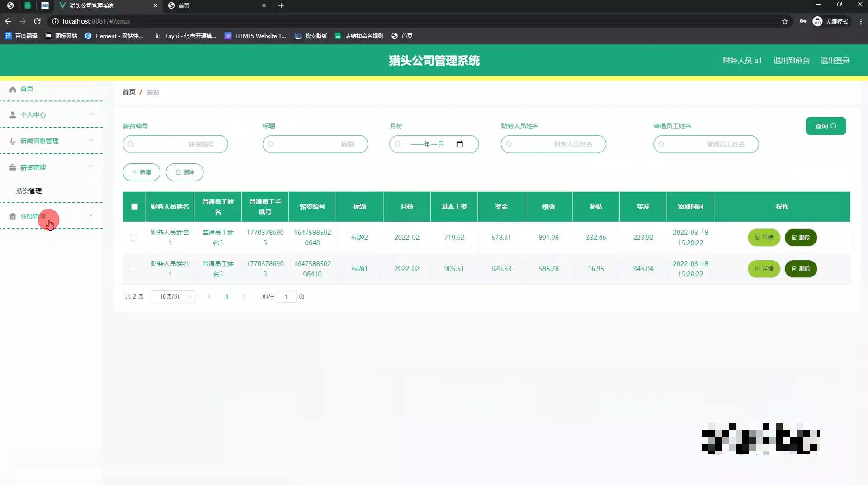Open a new browser tab
The width and height of the screenshot is (868, 485).
tap(281, 5)
